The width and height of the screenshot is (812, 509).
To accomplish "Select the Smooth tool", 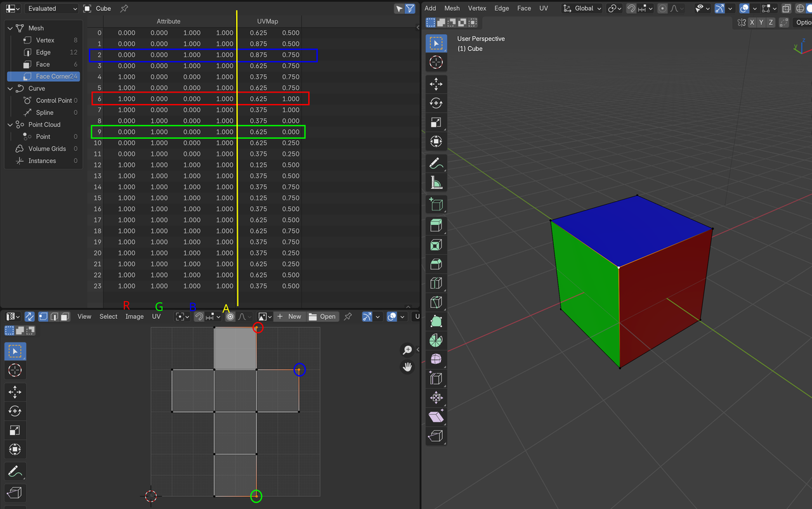I will pyautogui.click(x=436, y=359).
